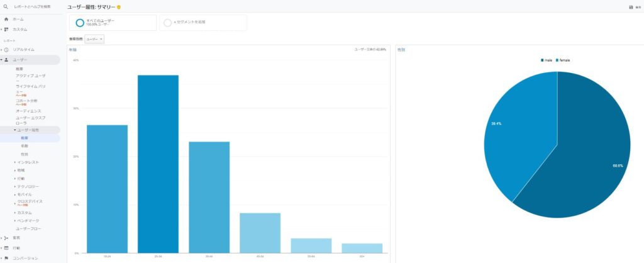Collapse arrow left of ユーザー person icon
This screenshot has height=263, width=644.
[x=2, y=60]
